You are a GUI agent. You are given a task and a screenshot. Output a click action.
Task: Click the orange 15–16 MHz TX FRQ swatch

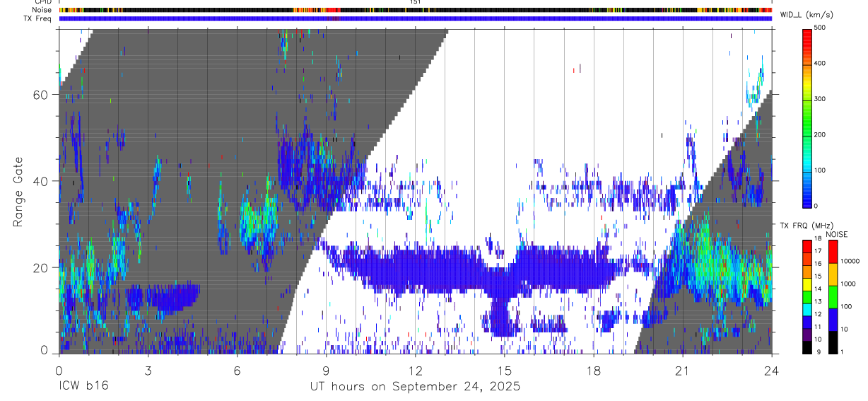click(808, 271)
